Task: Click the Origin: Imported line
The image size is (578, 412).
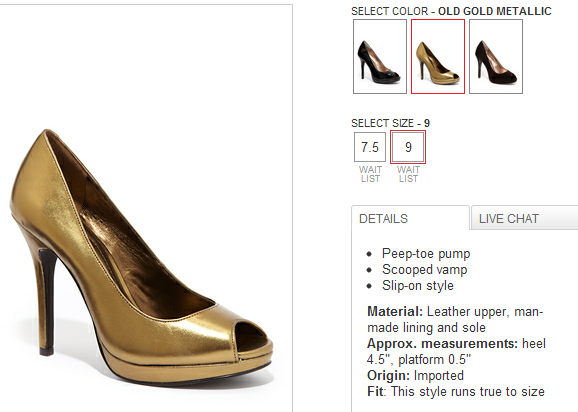Action: tap(415, 376)
